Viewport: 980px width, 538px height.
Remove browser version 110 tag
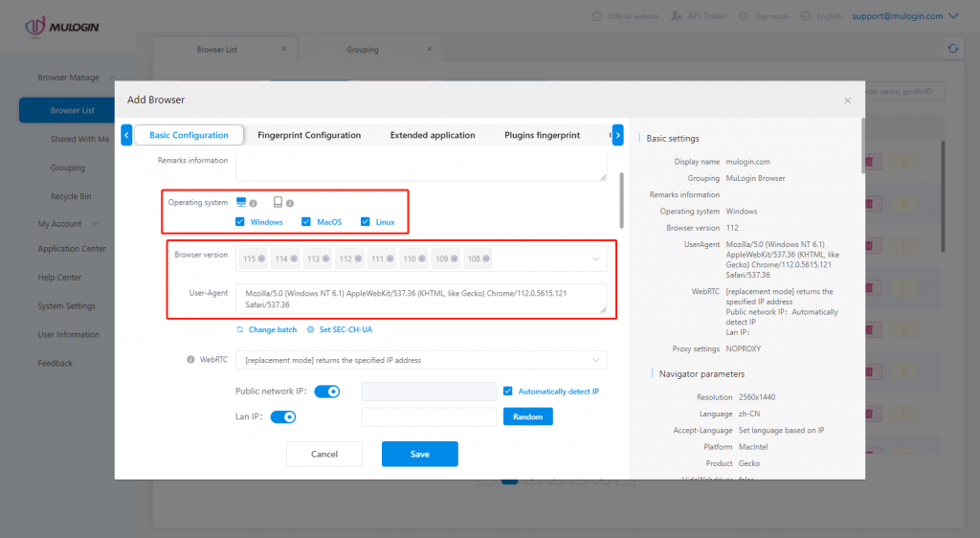tap(422, 258)
